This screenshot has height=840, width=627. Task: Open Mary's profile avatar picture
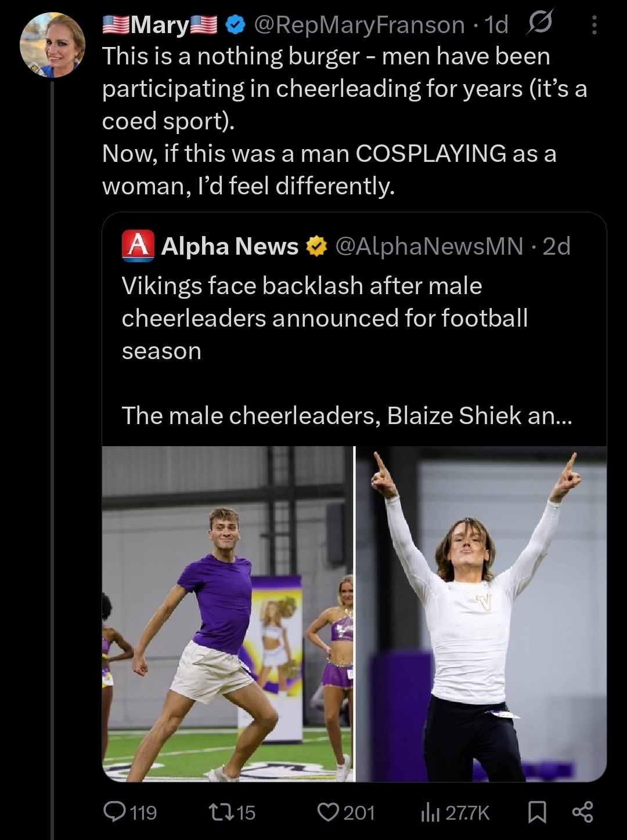[52, 45]
